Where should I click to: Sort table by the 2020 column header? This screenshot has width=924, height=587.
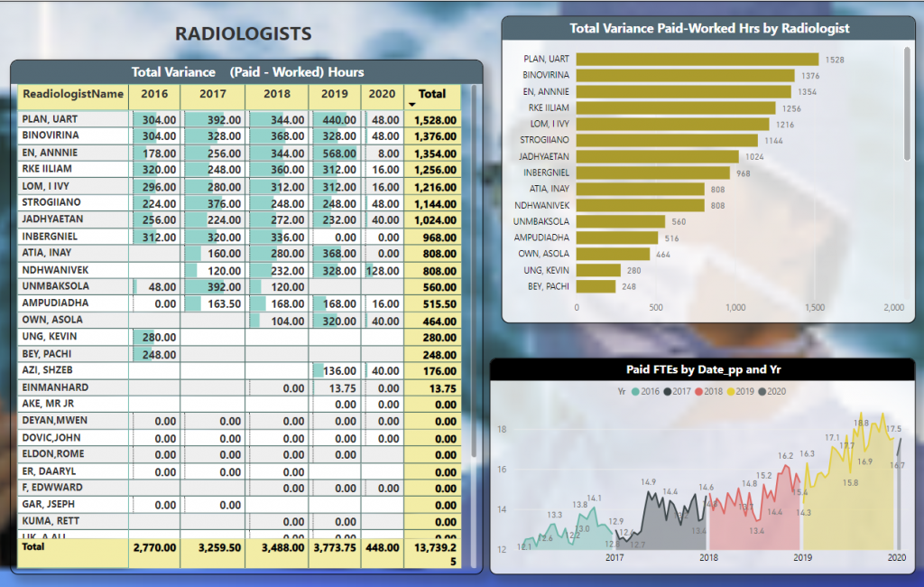tap(382, 94)
